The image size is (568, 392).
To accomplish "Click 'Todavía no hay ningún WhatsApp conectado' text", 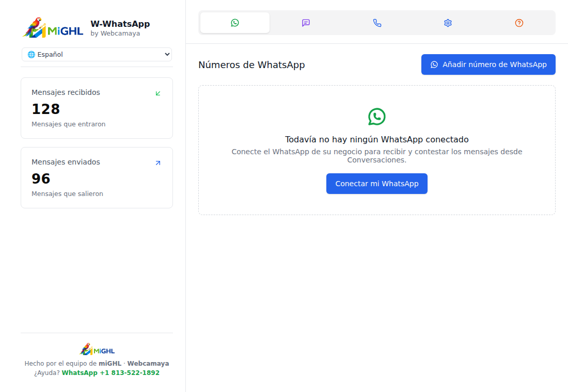I will pos(377,139).
